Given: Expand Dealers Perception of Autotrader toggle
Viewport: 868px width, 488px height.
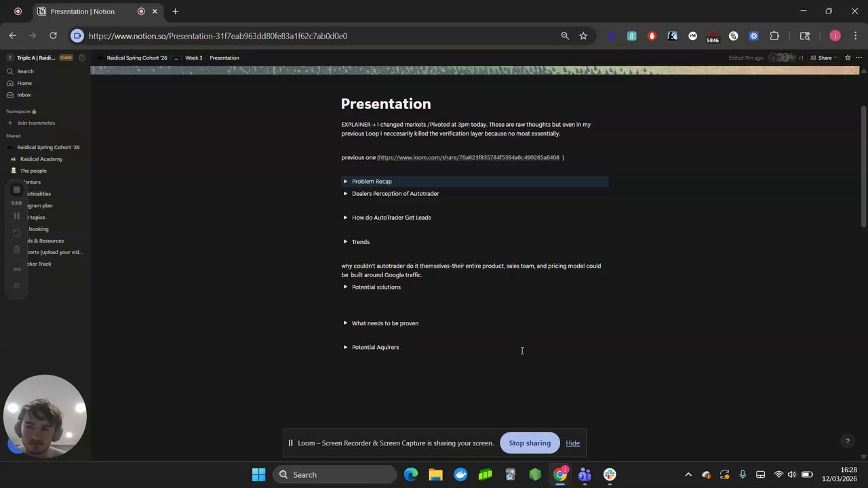Looking at the screenshot, I should click(x=345, y=194).
